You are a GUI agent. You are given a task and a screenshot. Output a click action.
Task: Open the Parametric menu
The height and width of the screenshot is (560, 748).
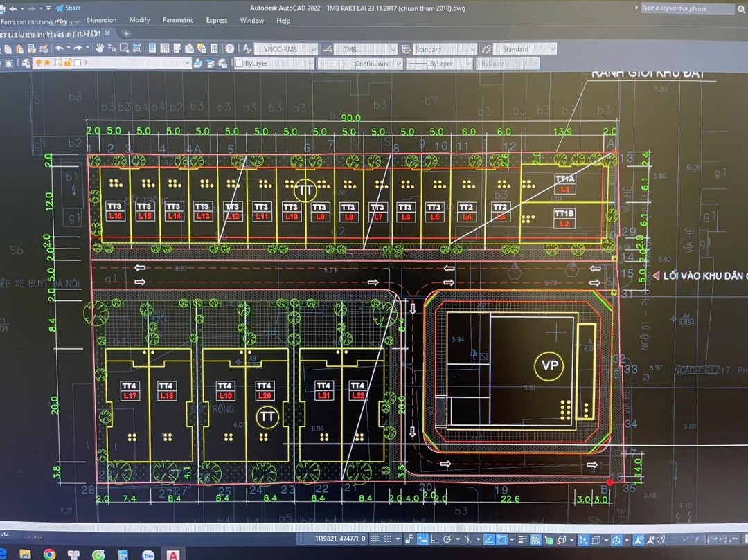(x=178, y=20)
